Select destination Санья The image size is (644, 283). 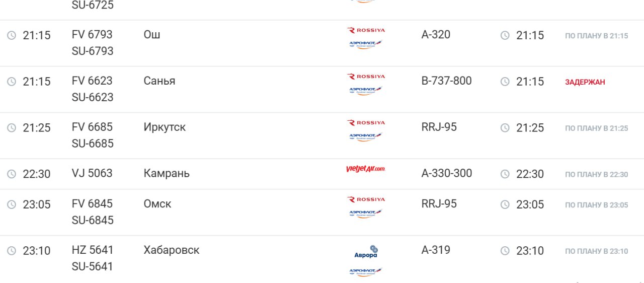[159, 81]
